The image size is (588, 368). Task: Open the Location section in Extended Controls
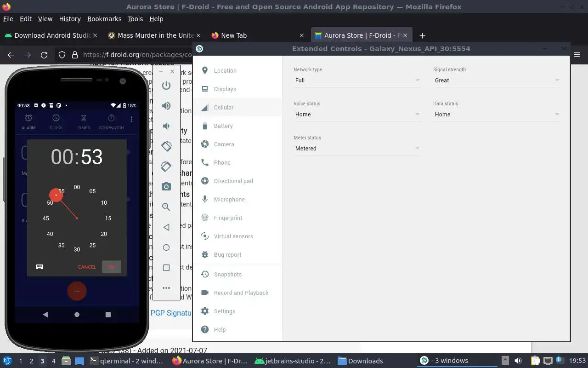pos(237,71)
